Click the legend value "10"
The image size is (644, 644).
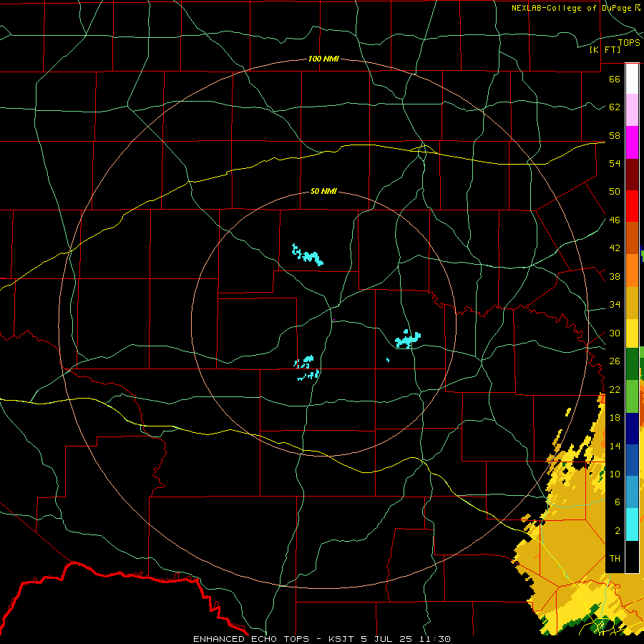tap(615, 474)
